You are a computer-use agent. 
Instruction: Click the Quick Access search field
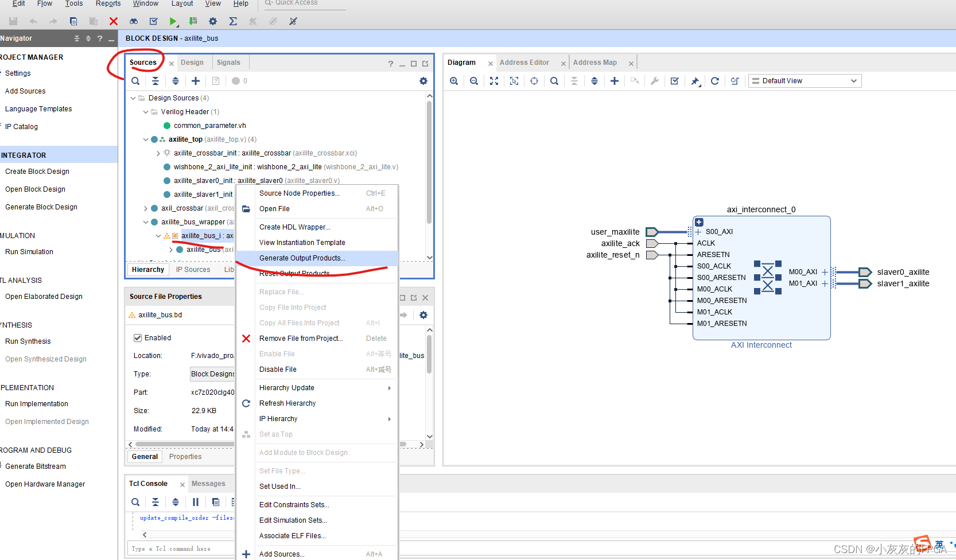pos(304,3)
